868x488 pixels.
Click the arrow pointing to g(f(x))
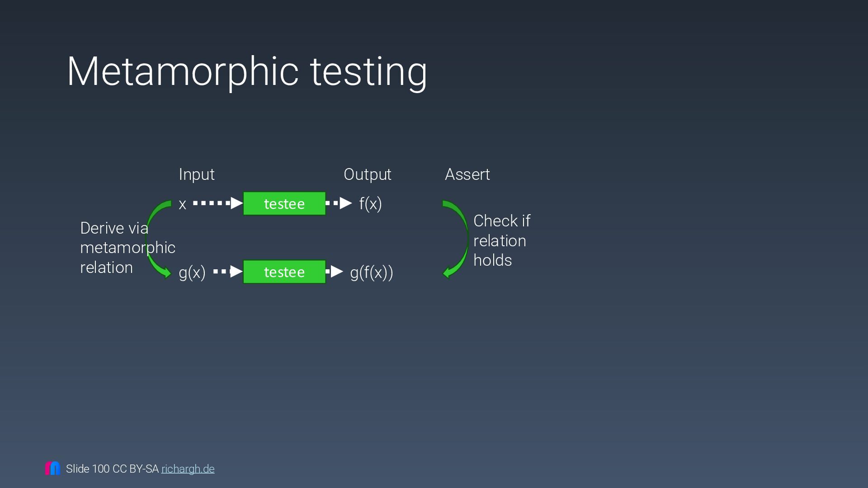335,272
